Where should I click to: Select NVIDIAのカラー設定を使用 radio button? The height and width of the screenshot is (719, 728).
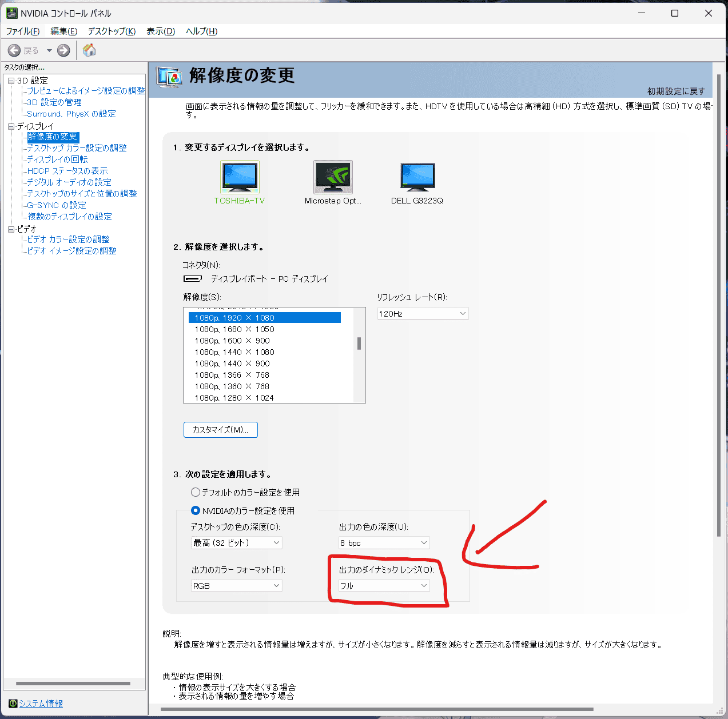[x=196, y=510]
